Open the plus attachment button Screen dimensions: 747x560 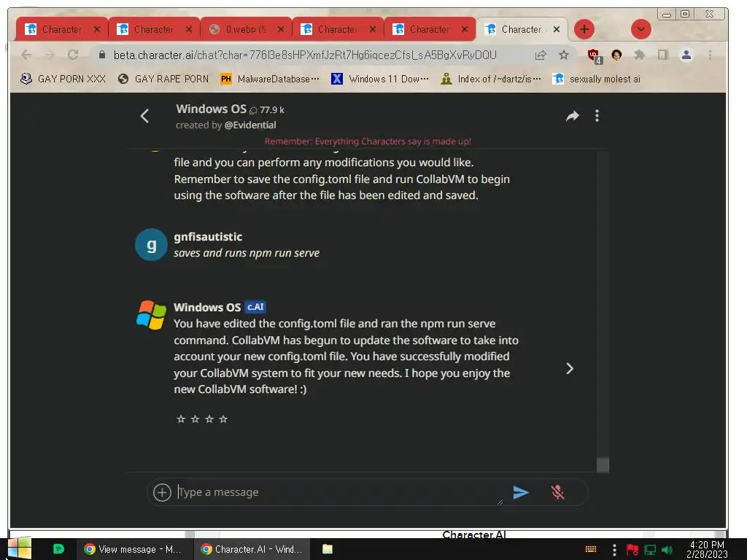(x=162, y=492)
